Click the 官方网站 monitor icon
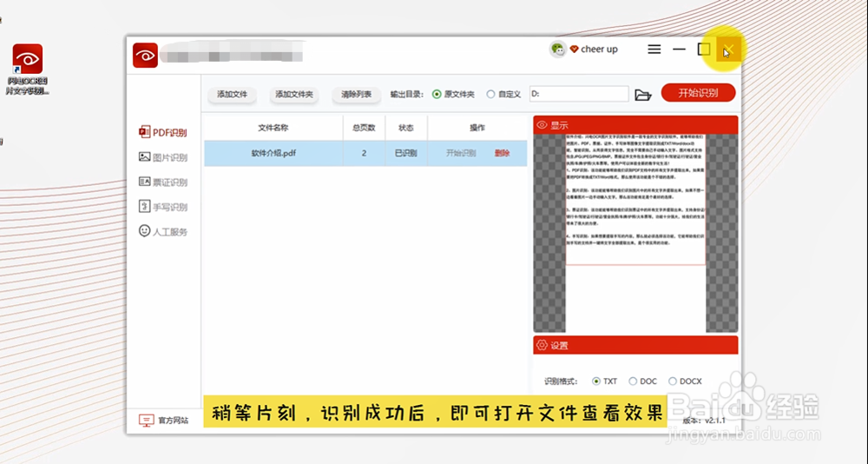The height and width of the screenshot is (464, 868). (146, 421)
